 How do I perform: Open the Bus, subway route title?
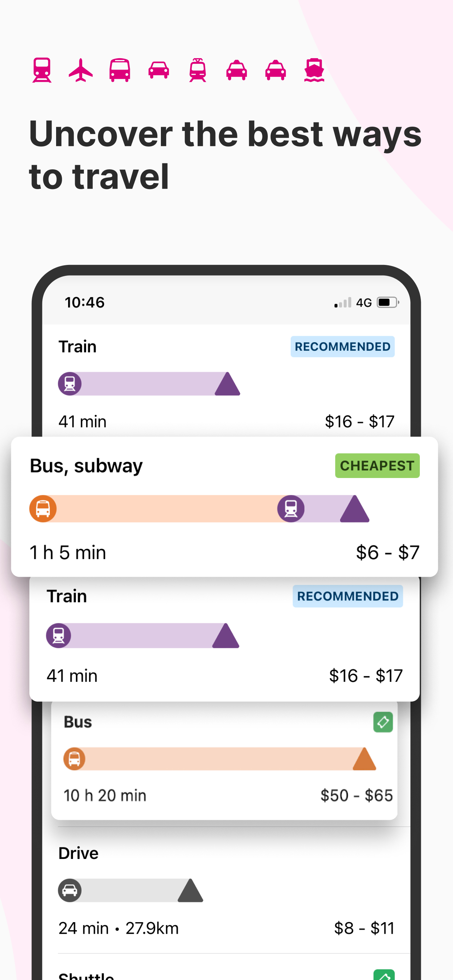pos(86,466)
